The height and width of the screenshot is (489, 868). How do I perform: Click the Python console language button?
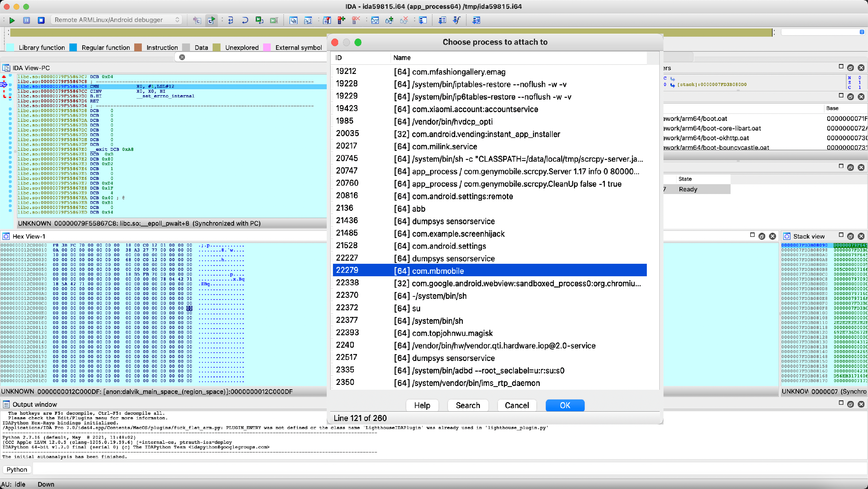tap(17, 470)
